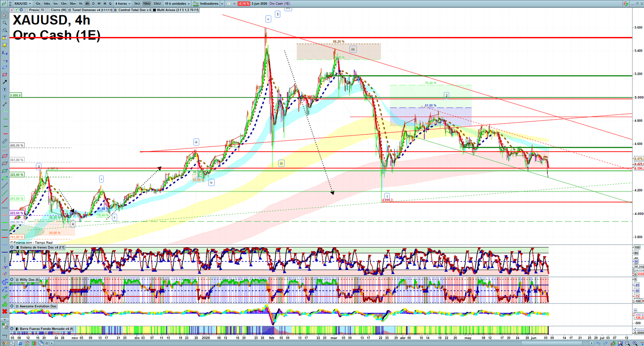Toggle Multi Avisos black color box
The image size is (644, 346).
tap(155, 10)
